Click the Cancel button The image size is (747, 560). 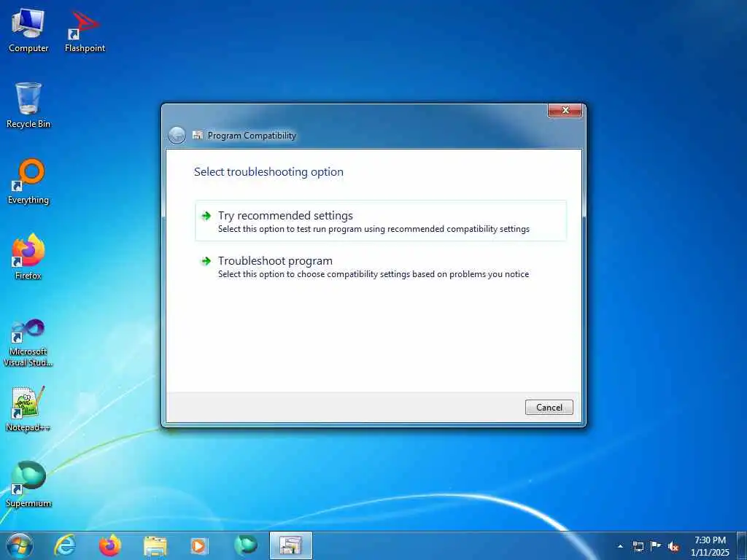pyautogui.click(x=549, y=407)
